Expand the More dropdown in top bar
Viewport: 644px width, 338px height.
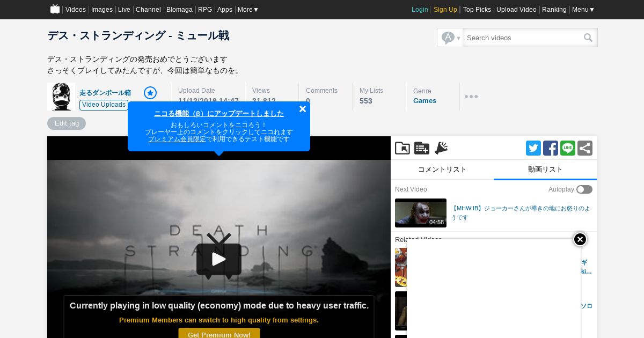click(248, 10)
